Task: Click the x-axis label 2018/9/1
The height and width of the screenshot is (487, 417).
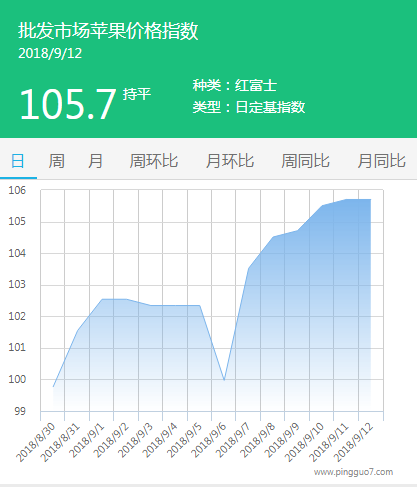Action: (x=87, y=440)
